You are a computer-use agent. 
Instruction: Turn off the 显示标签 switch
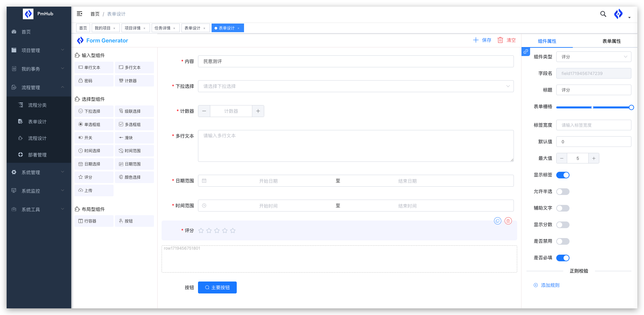pos(563,175)
